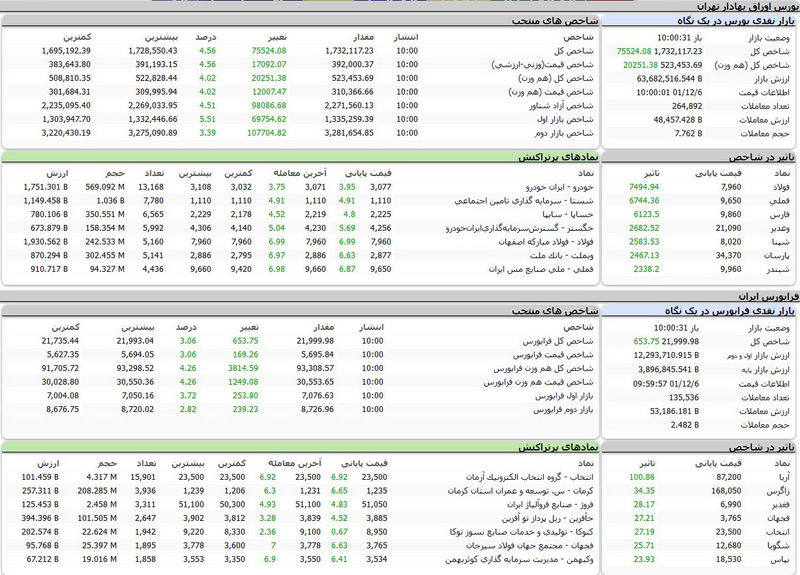This screenshot has width=800, height=575.
Task: Click the Farabourse price info time 09:59:57 01/12/6
Action: click(666, 384)
